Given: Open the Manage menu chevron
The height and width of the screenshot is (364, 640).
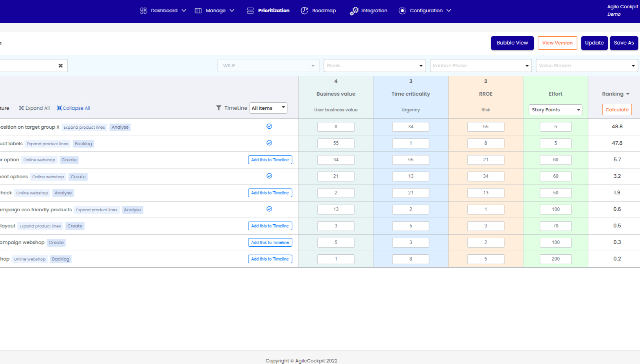Looking at the screenshot, I should 232,11.
